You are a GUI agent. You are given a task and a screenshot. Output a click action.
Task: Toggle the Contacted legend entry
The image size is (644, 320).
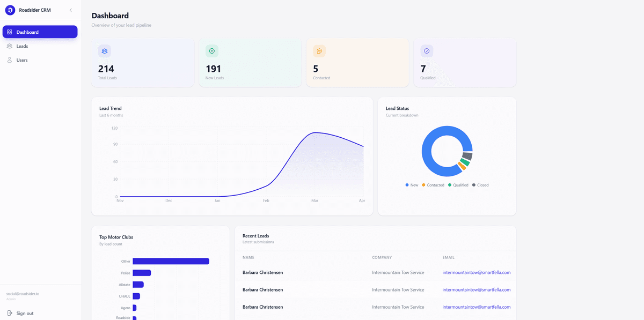click(433, 185)
